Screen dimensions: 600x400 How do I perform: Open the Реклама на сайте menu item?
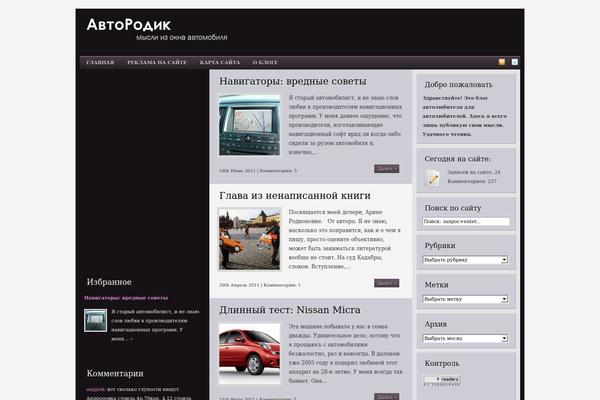click(157, 62)
